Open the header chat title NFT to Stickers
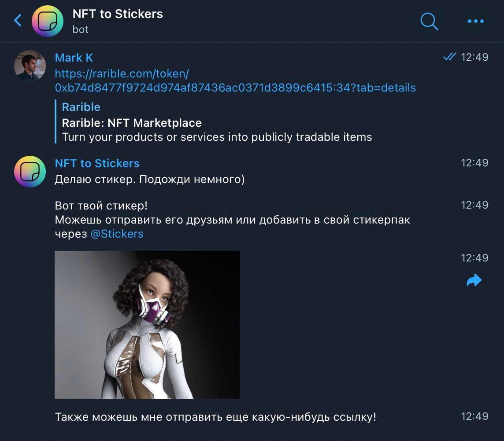Viewport: 504px width, 441px height. click(118, 14)
